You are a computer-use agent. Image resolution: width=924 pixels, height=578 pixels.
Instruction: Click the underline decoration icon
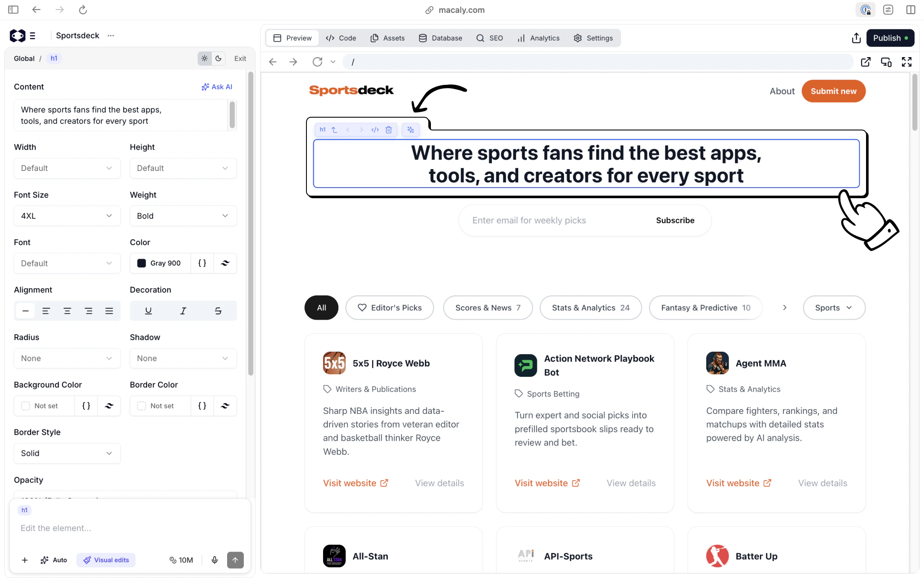pos(148,311)
